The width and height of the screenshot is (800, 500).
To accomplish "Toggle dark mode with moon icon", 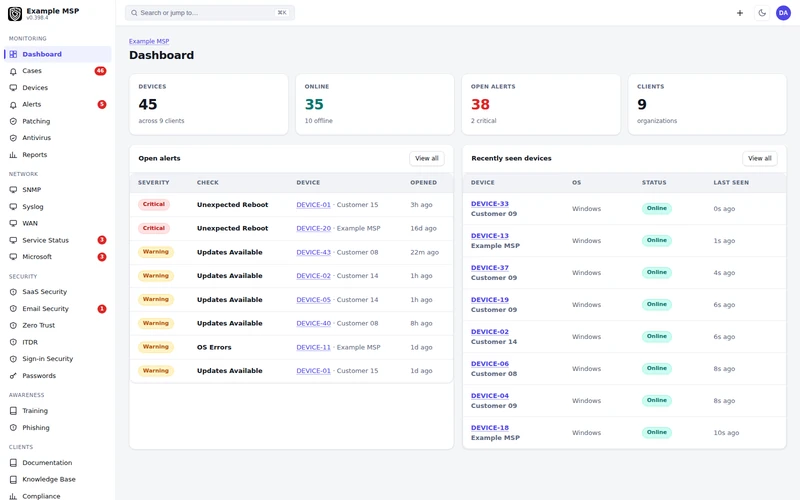I will tap(762, 13).
